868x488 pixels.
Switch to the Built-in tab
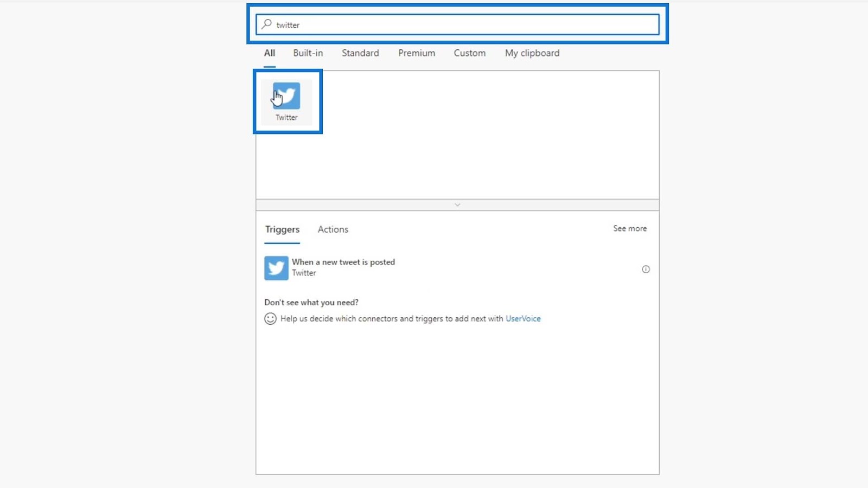point(308,53)
